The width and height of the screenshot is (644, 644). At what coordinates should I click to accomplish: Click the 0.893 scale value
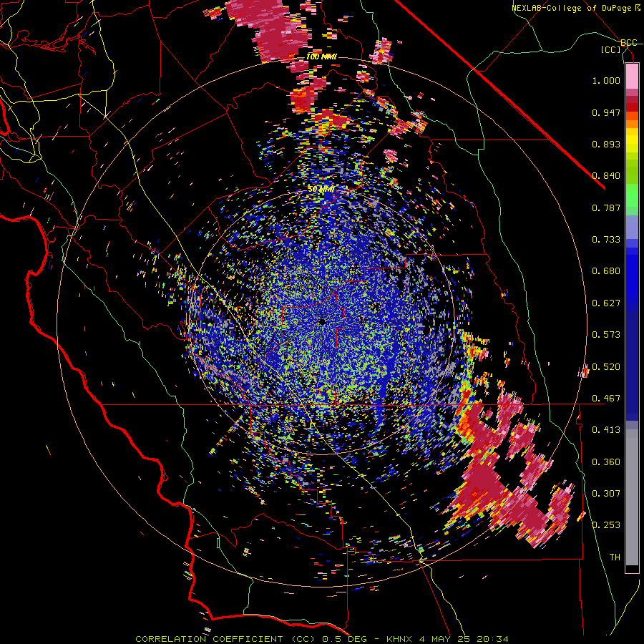click(x=606, y=144)
